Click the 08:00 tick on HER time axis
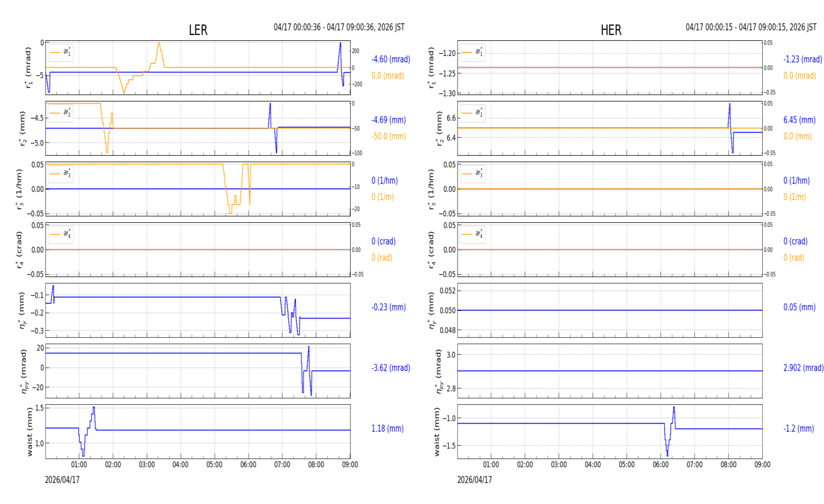 728,465
